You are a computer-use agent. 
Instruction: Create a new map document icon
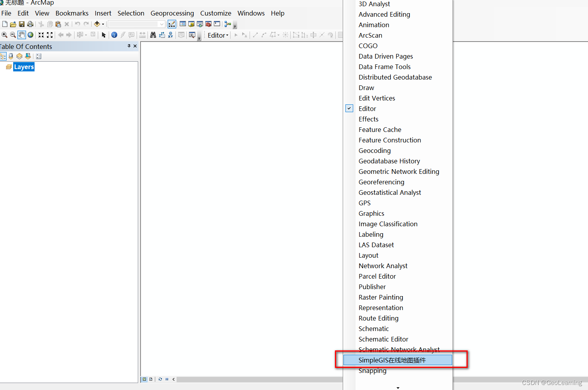[x=5, y=24]
